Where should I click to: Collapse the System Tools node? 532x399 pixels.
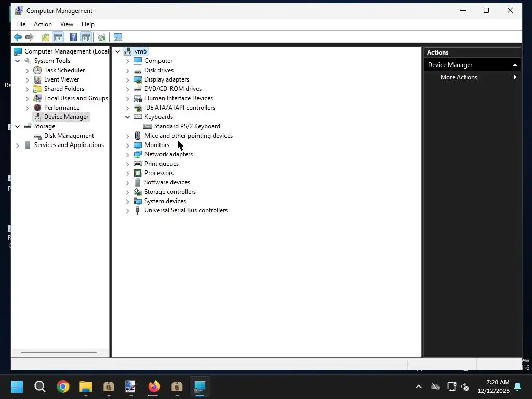pos(17,61)
